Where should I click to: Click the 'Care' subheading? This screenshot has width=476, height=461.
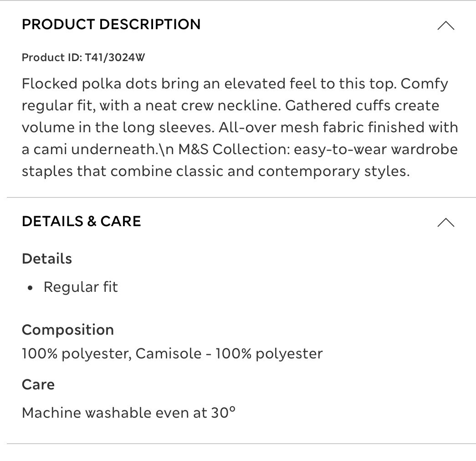(x=38, y=384)
